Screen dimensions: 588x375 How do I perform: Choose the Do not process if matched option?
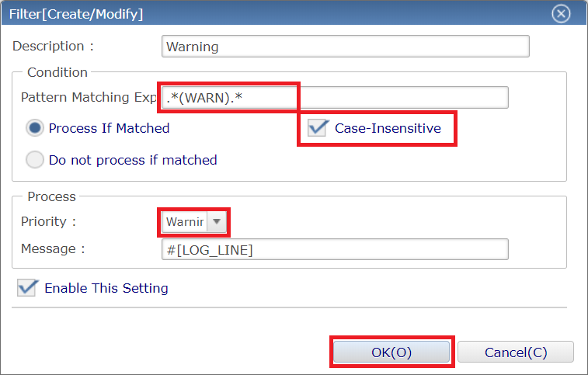(x=35, y=160)
